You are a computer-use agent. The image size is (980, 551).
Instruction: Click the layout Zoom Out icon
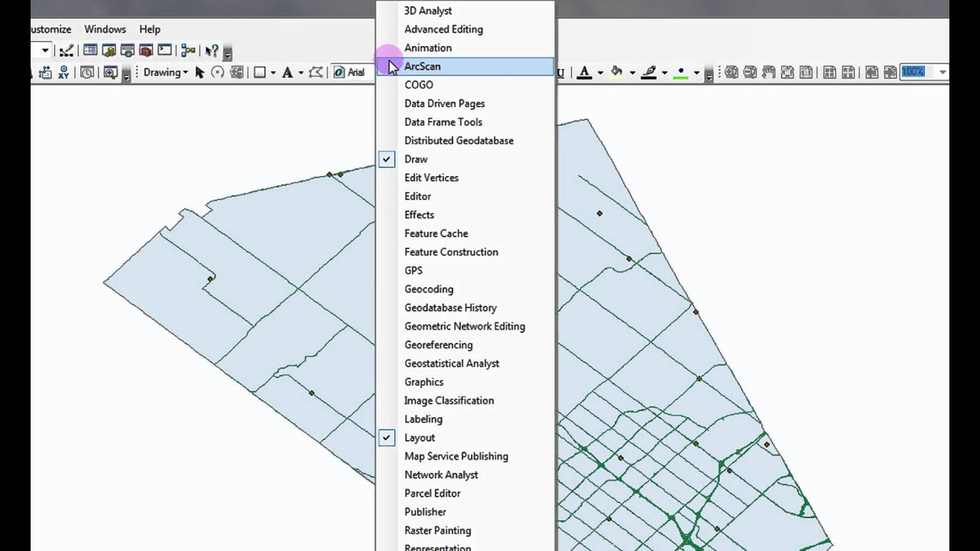click(x=750, y=72)
